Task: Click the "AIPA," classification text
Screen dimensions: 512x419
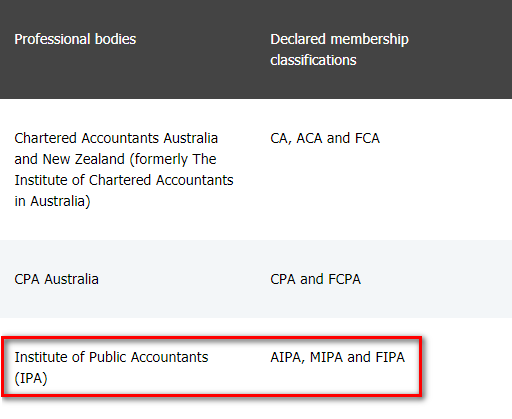Action: click(288, 357)
